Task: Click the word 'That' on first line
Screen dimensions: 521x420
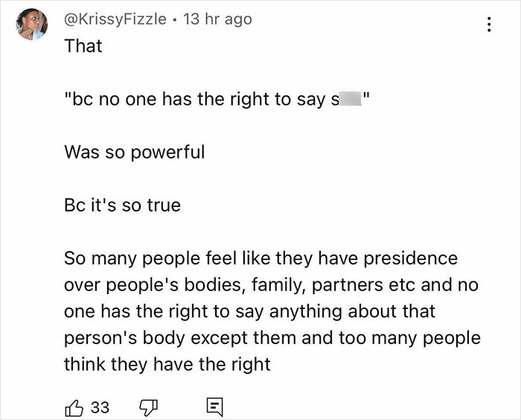Action: (x=83, y=45)
